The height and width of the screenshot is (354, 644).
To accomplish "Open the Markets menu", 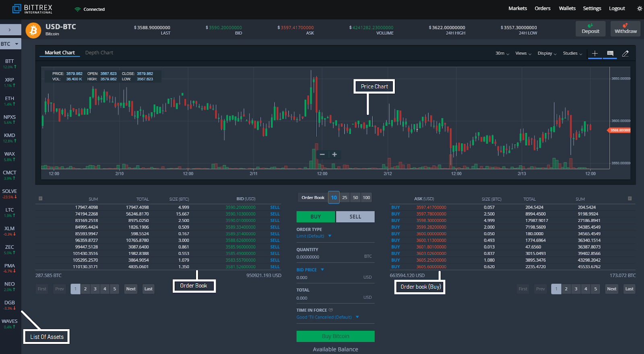I will click(518, 8).
